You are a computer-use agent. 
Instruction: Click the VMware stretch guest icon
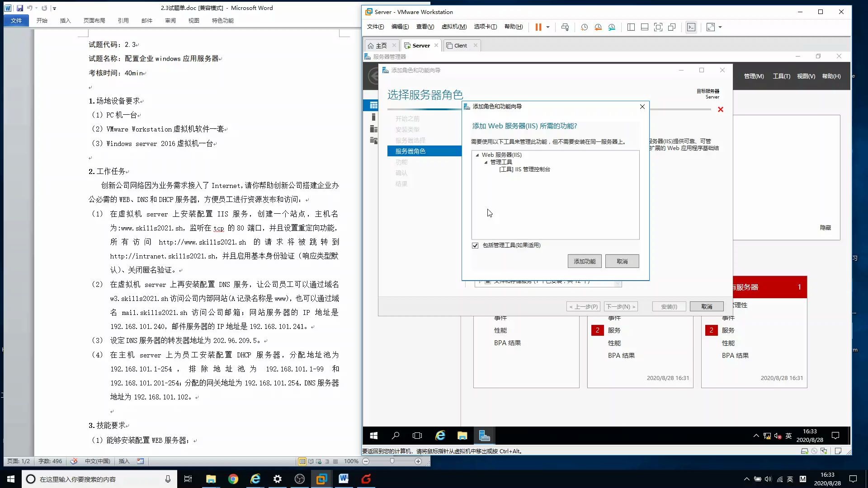coord(711,27)
